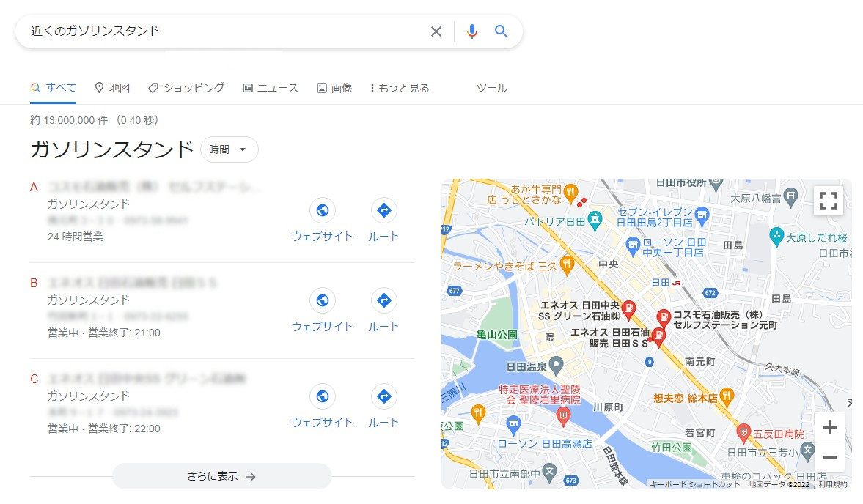Click the さらに表示 button
Image resolution: width=863 pixels, height=504 pixels.
(222, 476)
